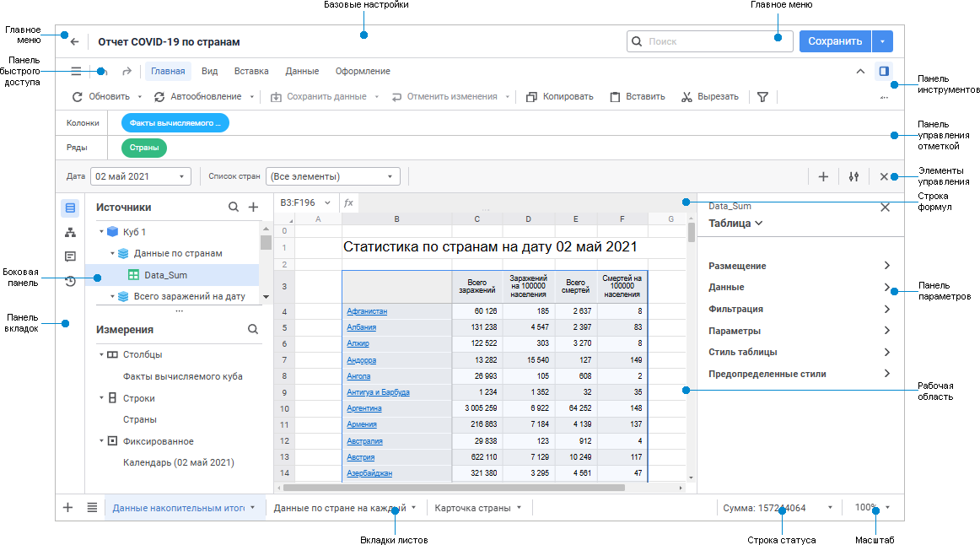Click the back arrow beside report title
Image resolution: width=980 pixels, height=545 pixels.
pos(75,41)
